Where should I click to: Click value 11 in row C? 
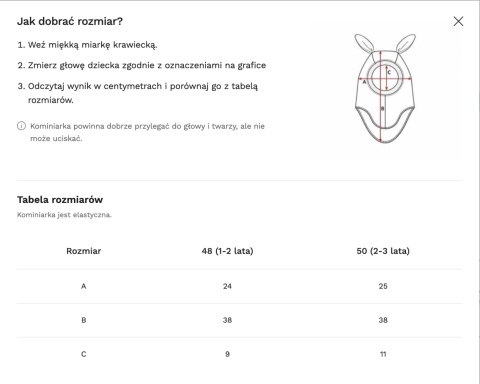point(383,354)
